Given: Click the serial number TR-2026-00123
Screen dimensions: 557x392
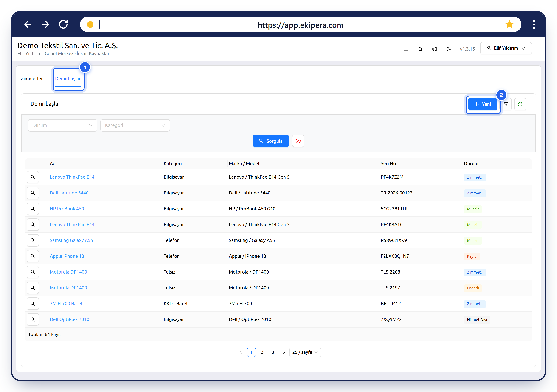Looking at the screenshot, I should pos(397,193).
